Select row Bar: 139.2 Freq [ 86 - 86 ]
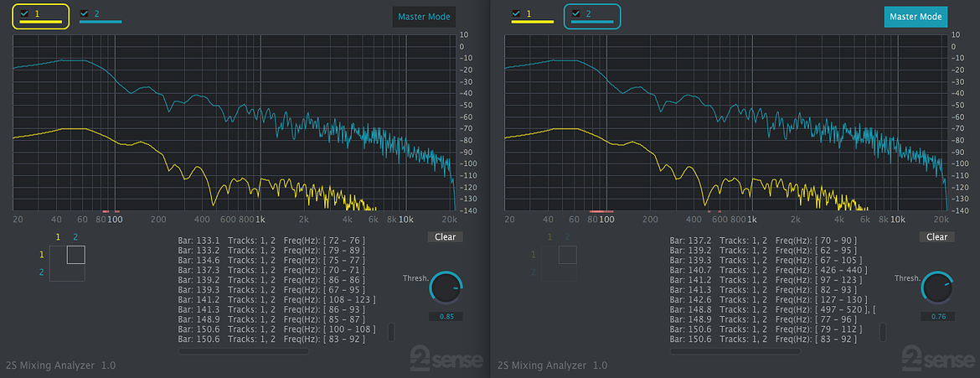The width and height of the screenshot is (980, 378). (x=271, y=280)
